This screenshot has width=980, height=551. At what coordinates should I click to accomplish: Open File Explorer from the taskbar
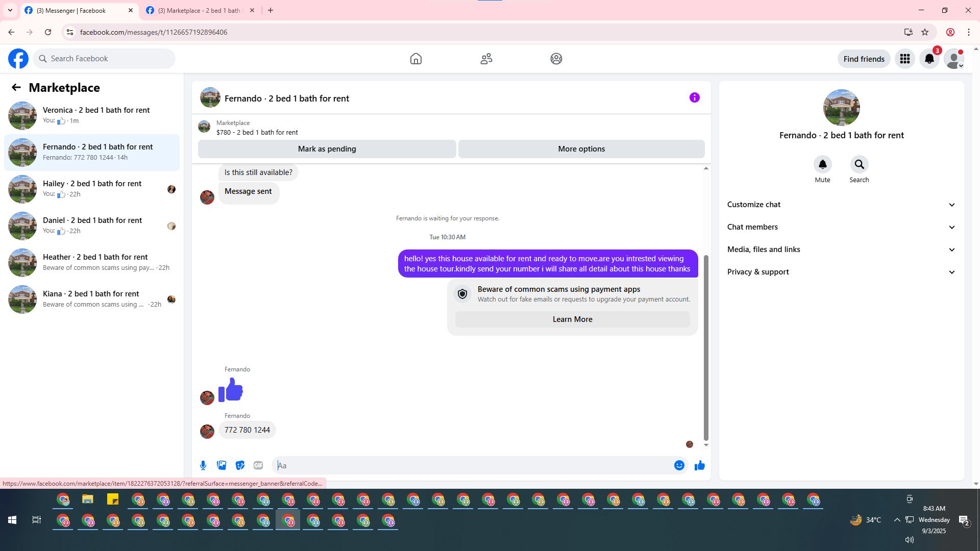pyautogui.click(x=88, y=499)
